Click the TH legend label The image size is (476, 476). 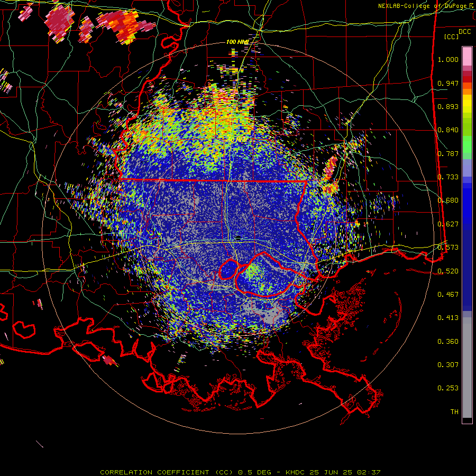click(x=454, y=411)
